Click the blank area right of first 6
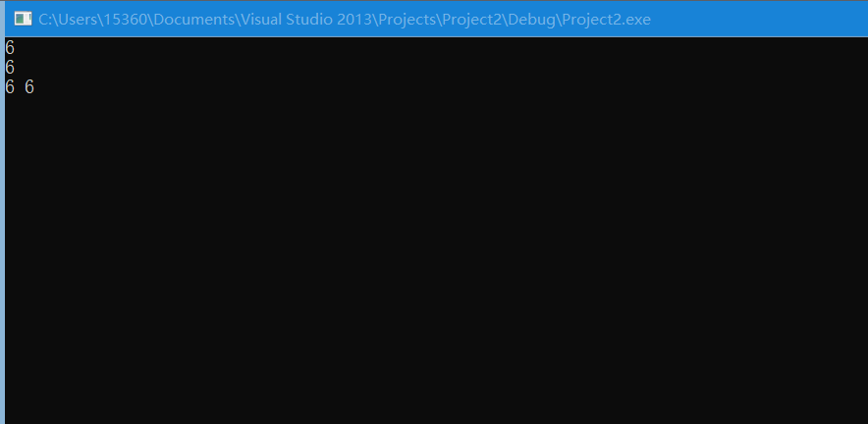Image resolution: width=868 pixels, height=424 pixels. tap(441, 48)
